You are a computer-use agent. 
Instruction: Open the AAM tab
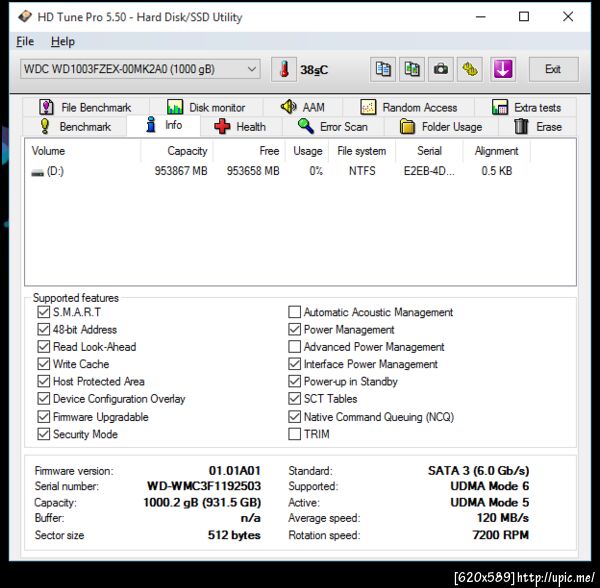pos(303,107)
